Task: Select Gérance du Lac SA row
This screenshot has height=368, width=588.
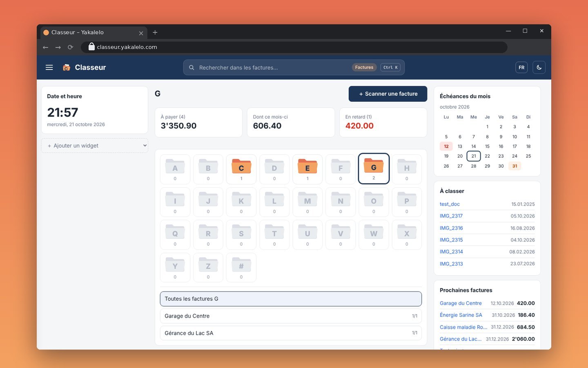Action: 291,333
